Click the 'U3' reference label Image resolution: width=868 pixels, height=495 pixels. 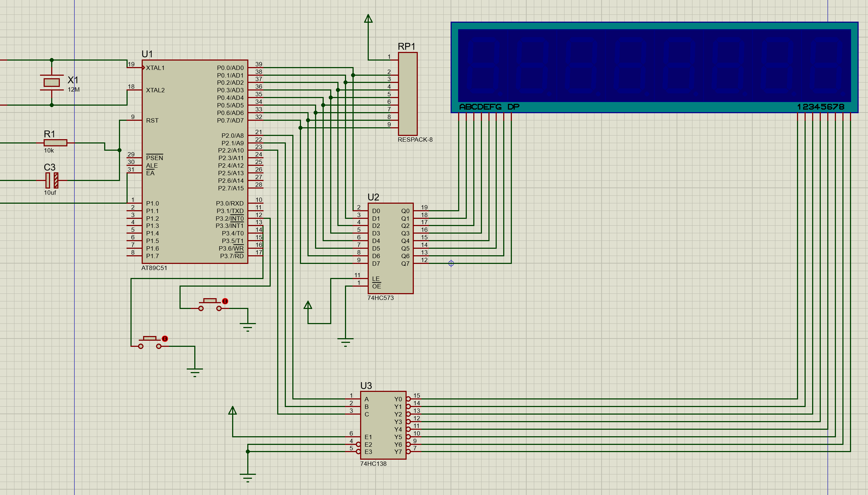tap(366, 386)
